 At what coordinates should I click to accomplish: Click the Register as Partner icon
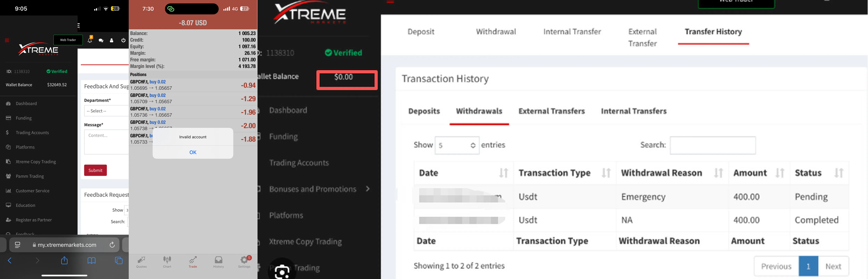[9, 220]
